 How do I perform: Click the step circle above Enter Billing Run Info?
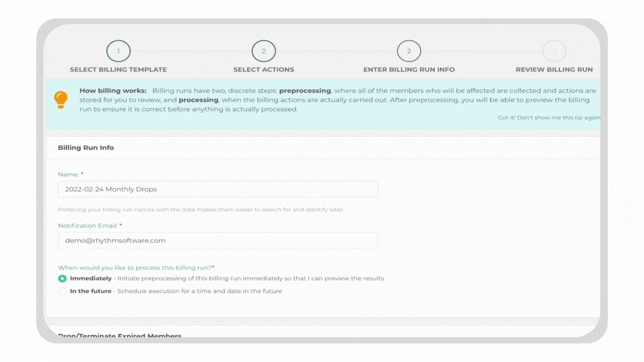point(409,51)
